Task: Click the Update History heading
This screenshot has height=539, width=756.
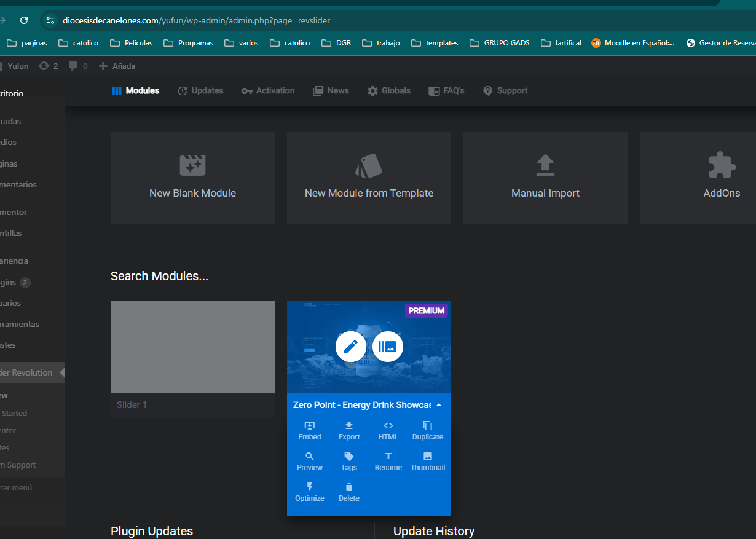Action: (x=434, y=531)
